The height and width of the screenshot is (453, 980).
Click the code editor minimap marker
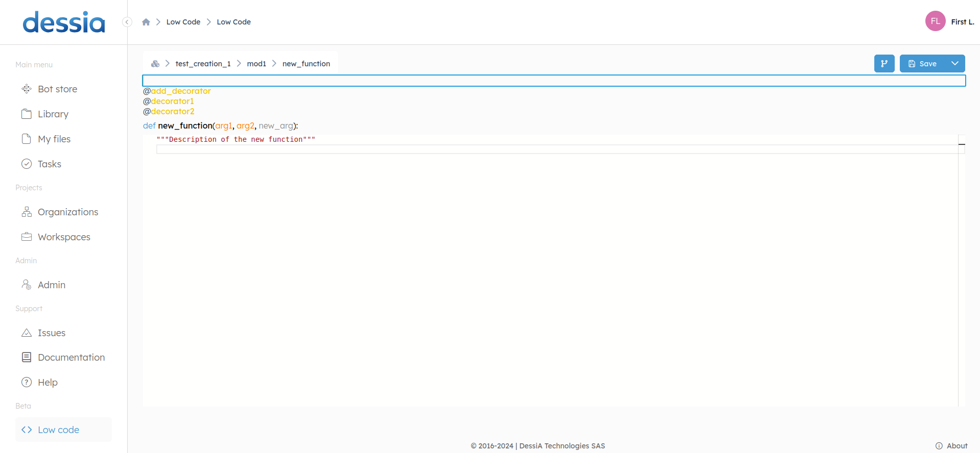point(962,144)
